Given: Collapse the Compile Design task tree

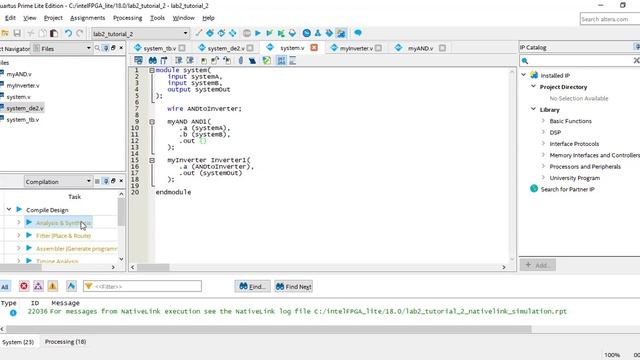Looking at the screenshot, I should [x=9, y=209].
